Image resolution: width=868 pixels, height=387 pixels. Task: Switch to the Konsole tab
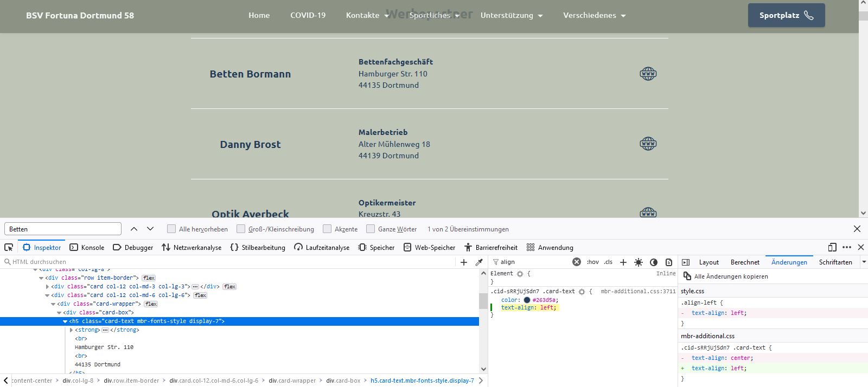click(87, 248)
